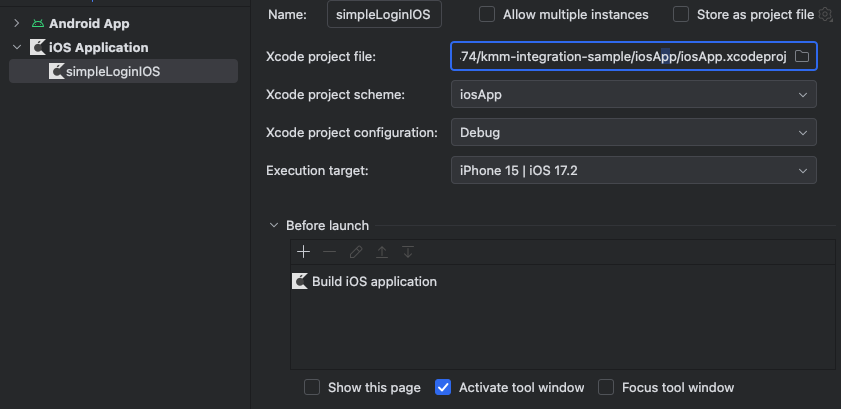Click the Xcode project file label
Viewport: 841px width, 409px height.
321,56
